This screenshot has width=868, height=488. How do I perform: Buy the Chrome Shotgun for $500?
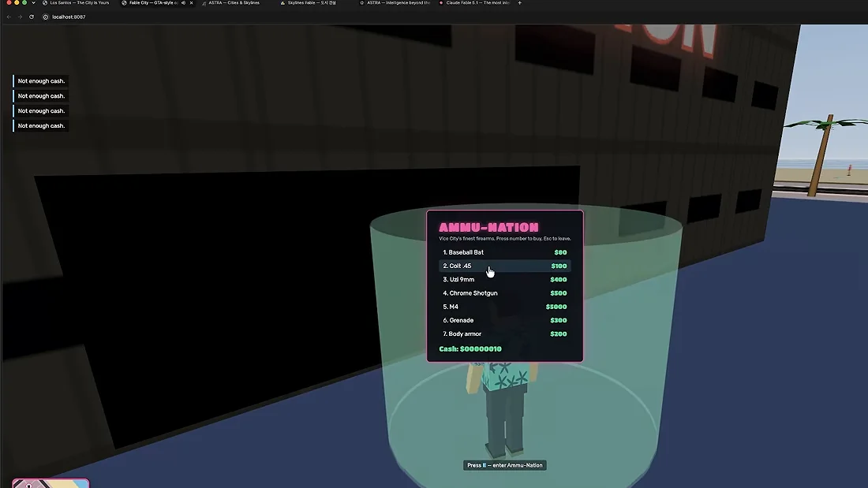pyautogui.click(x=505, y=293)
